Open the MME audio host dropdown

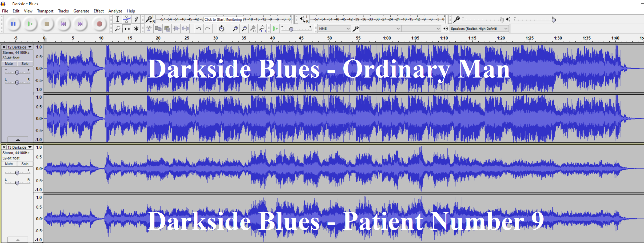tap(334, 29)
